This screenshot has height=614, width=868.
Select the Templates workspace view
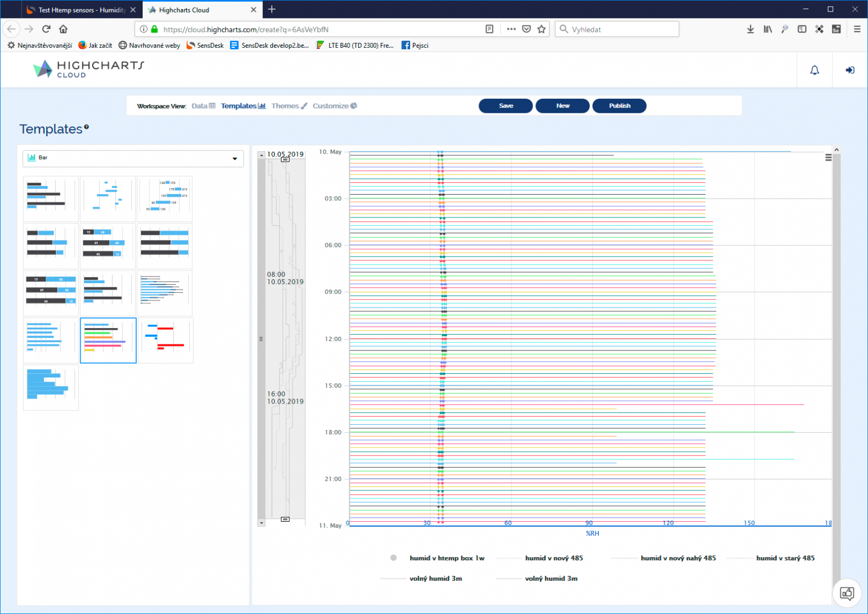243,106
